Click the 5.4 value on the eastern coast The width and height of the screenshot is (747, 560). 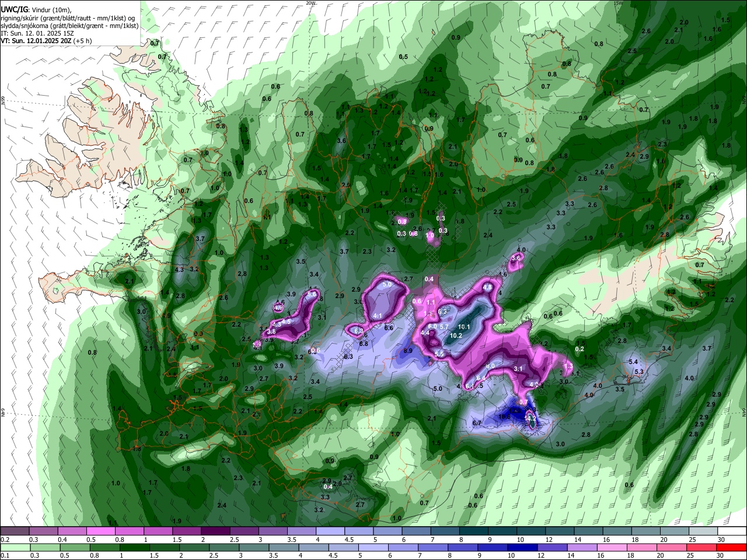(634, 362)
